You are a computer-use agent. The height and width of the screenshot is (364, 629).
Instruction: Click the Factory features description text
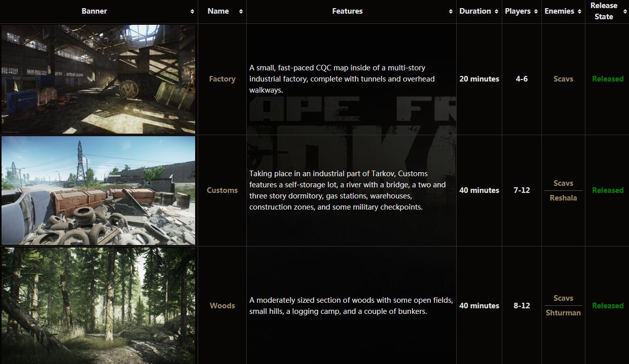342,79
